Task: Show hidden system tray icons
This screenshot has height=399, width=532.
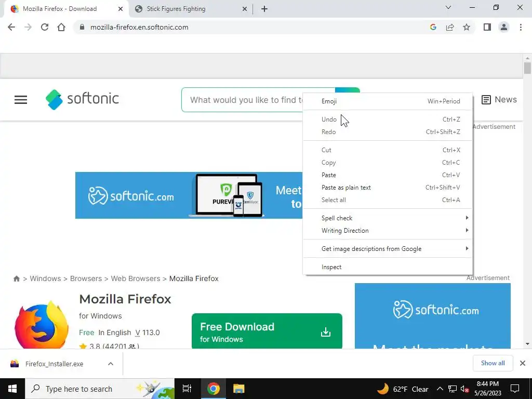Action: click(x=440, y=389)
